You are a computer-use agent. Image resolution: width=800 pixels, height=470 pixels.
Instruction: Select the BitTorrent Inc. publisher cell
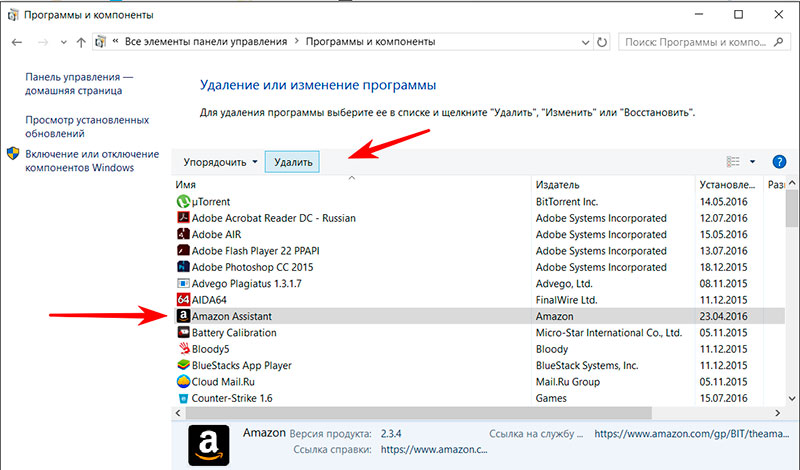pyautogui.click(x=567, y=202)
